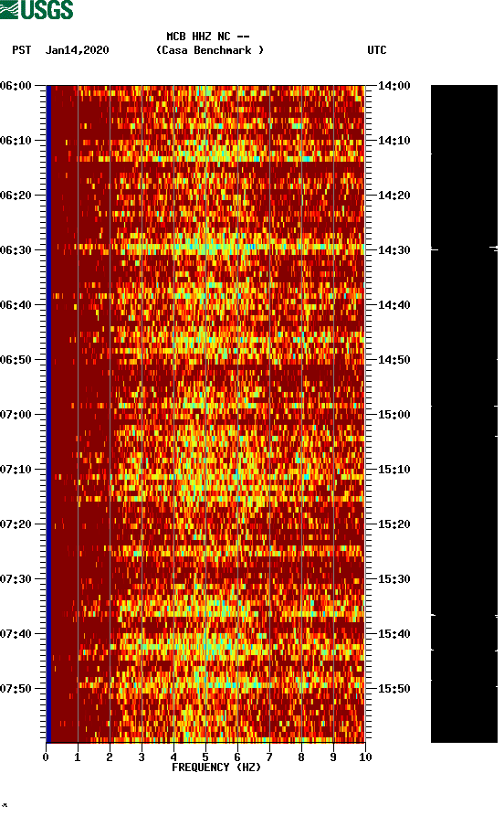Click frequency axis tick label '8'
504x815 pixels.
(301, 757)
